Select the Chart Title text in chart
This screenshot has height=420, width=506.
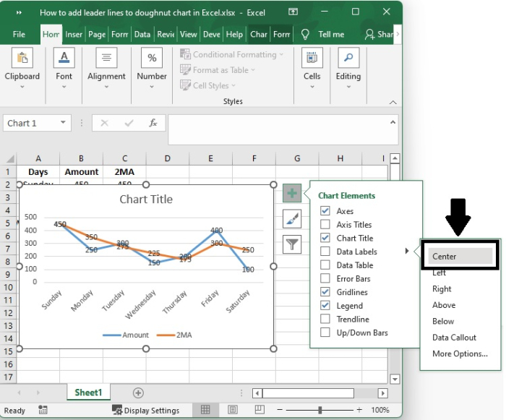146,200
